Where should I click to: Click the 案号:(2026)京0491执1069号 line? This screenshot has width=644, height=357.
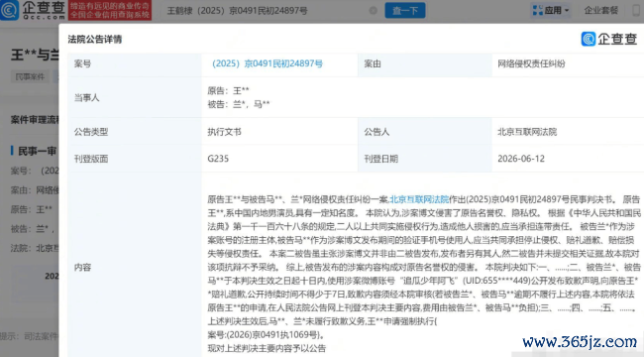pyautogui.click(x=267, y=335)
